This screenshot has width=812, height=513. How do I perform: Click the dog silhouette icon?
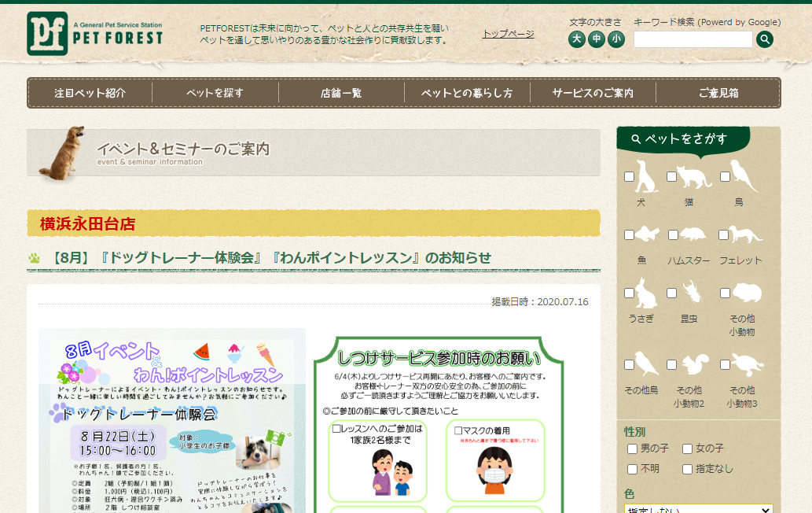point(646,177)
